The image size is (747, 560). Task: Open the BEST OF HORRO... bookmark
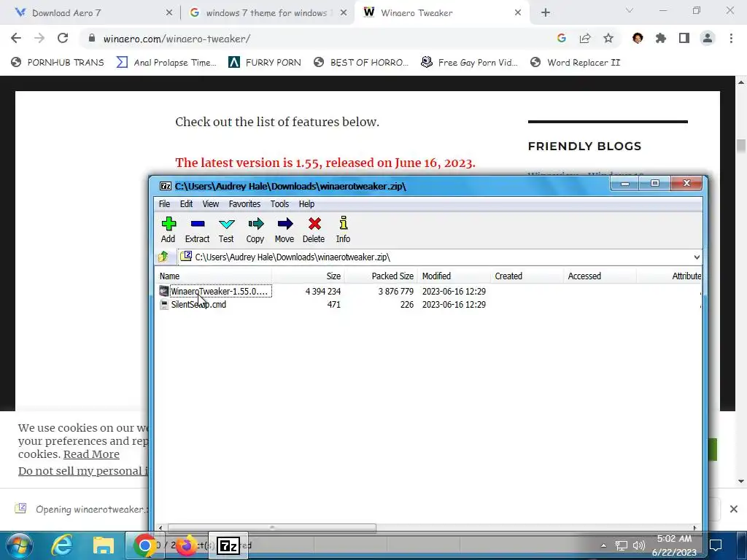point(360,63)
